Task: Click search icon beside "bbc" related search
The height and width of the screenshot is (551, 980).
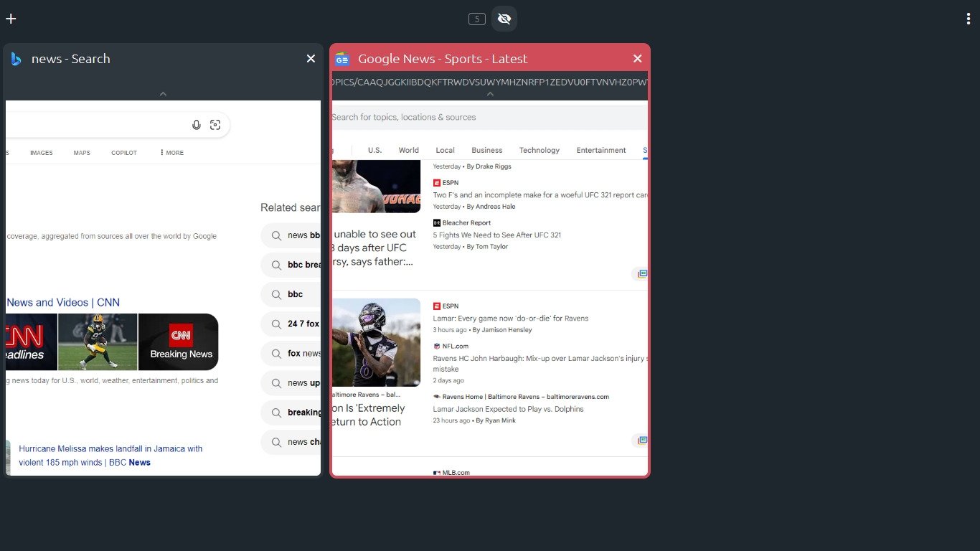Action: (x=275, y=294)
